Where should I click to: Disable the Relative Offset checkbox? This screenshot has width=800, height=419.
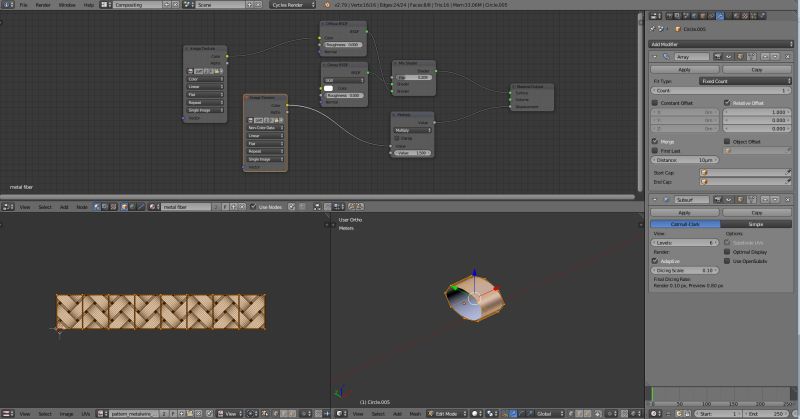click(x=727, y=103)
